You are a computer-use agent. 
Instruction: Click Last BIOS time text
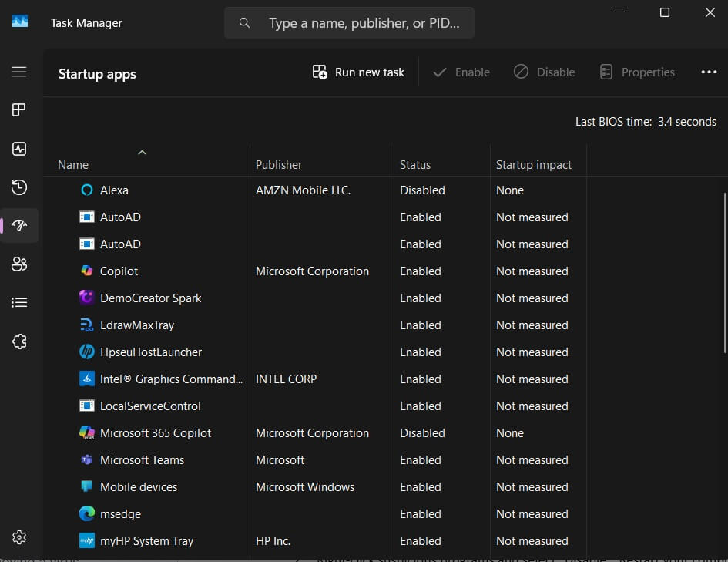click(x=646, y=122)
